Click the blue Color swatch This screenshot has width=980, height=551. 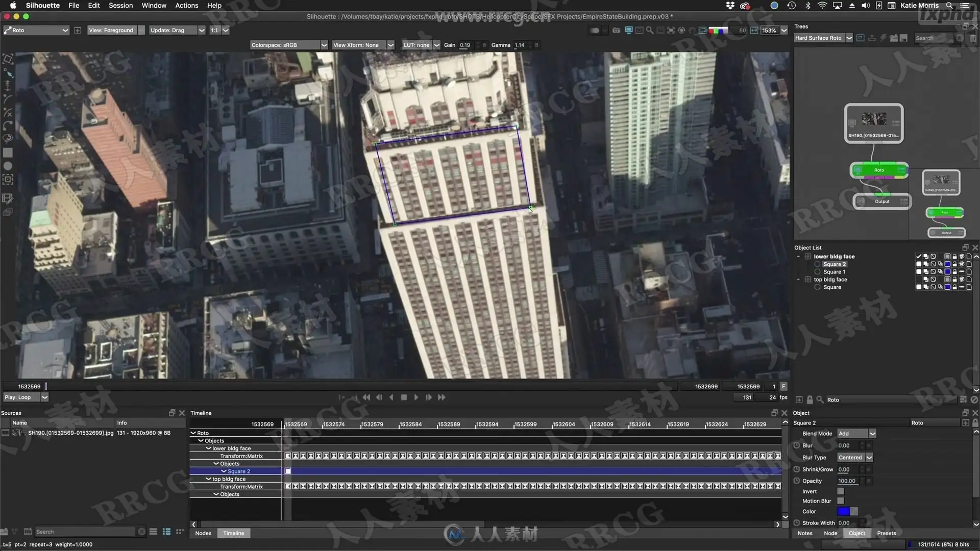coord(843,511)
